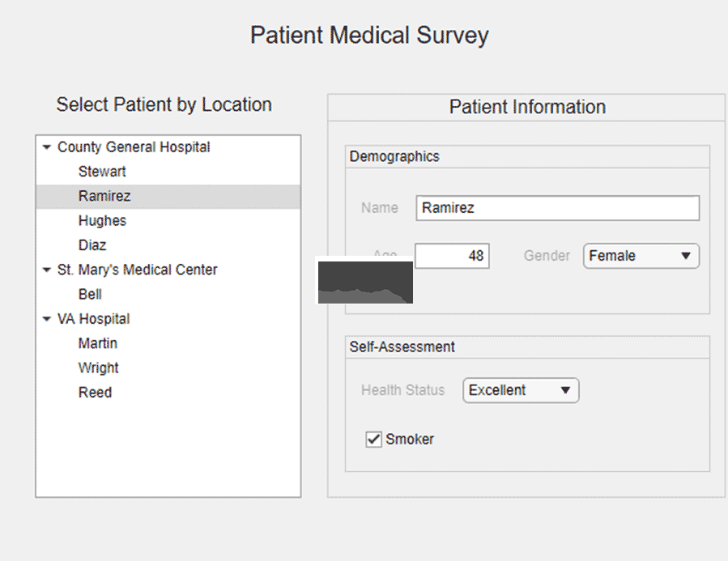728x561 pixels.
Task: Open the Health Status dropdown
Action: (x=521, y=390)
